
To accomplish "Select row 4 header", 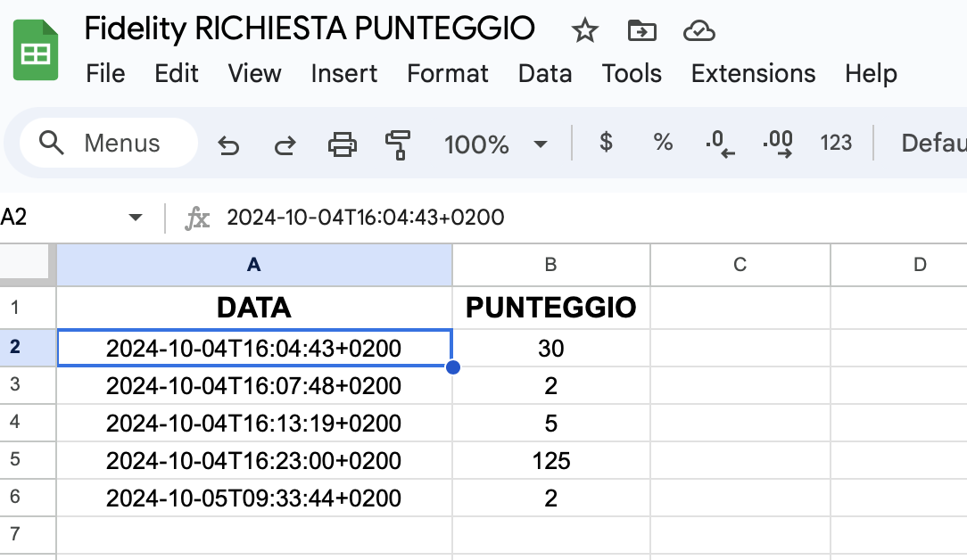I will click(28, 423).
